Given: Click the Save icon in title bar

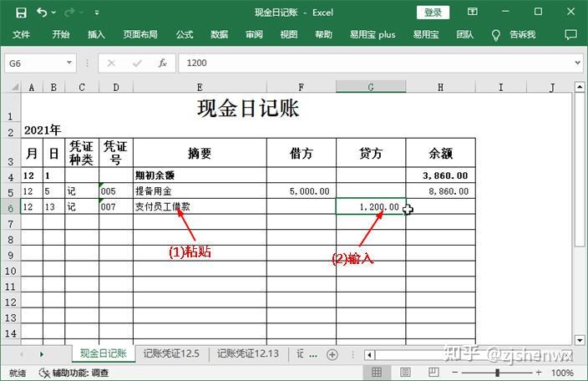Looking at the screenshot, I should (x=21, y=13).
